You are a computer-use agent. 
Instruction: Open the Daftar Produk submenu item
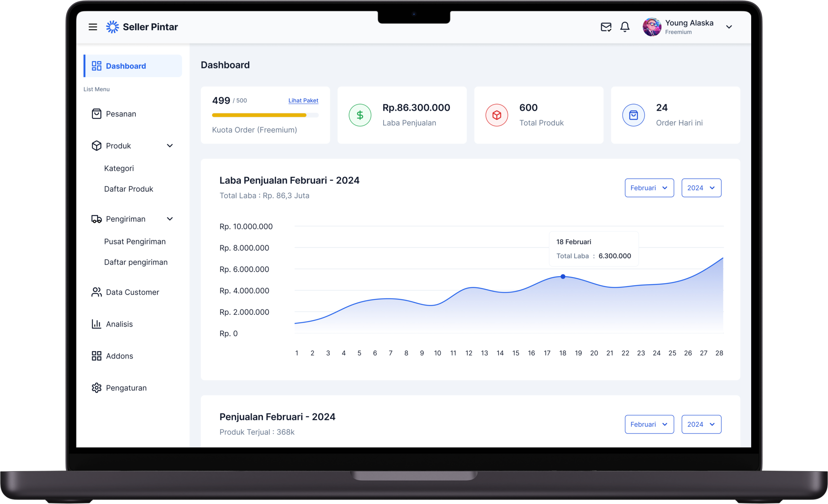[128, 189]
